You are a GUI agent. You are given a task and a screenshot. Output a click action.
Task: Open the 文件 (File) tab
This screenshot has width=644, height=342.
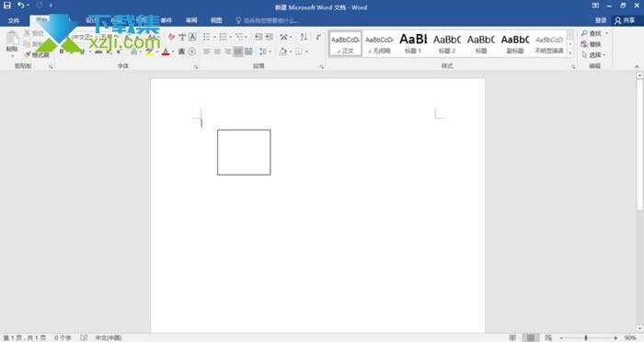pos(14,20)
